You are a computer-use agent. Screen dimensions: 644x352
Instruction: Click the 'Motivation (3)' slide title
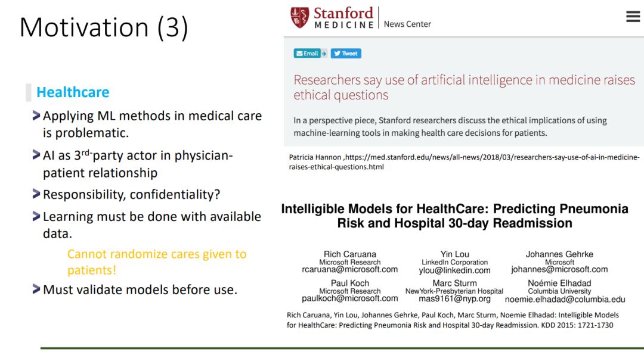104,27
